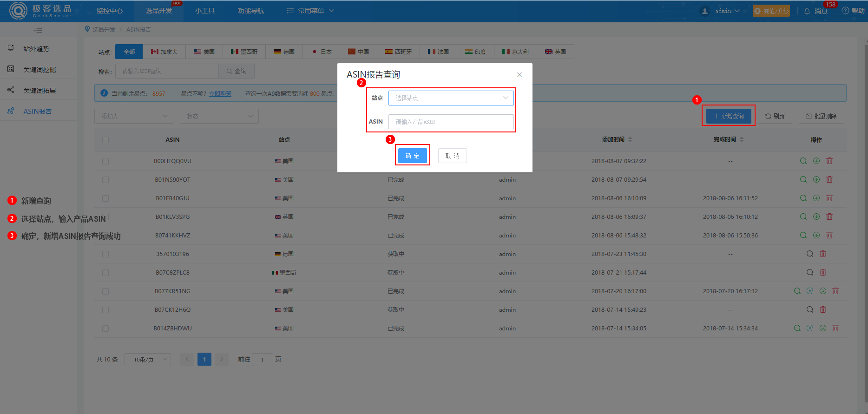Viewport: 868px width, 414px height.
Task: Open 关键词挖掘 in sidebar
Action: [39, 69]
